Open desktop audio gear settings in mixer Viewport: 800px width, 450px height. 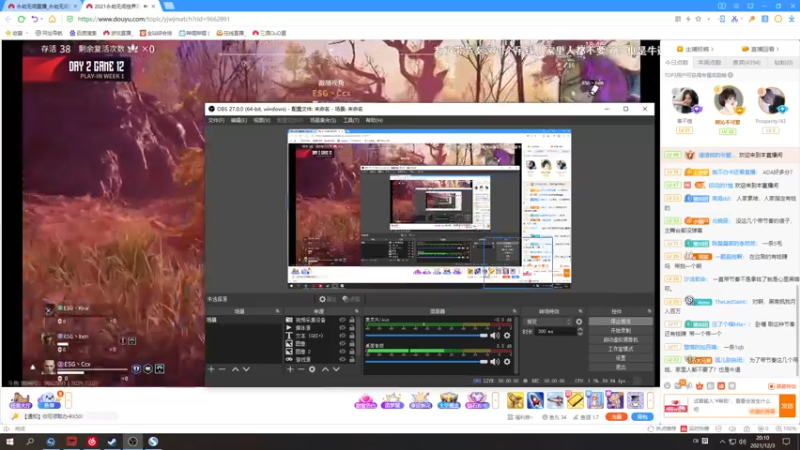507,361
